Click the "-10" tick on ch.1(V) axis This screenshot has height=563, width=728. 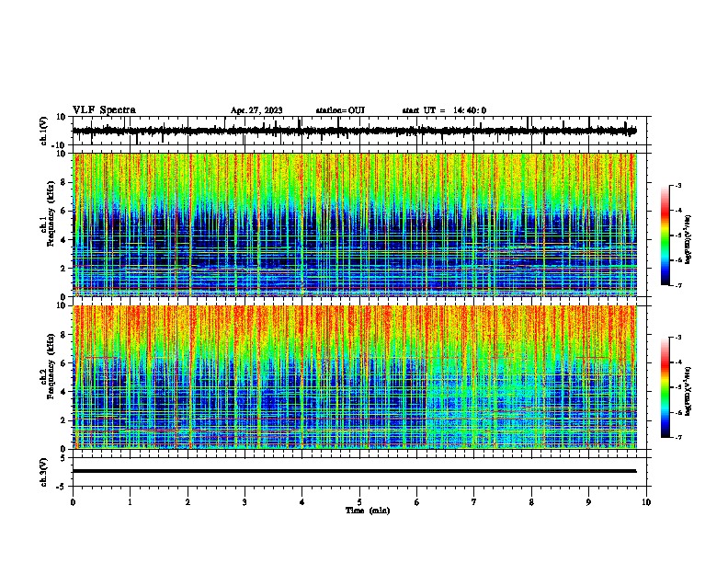(60, 145)
